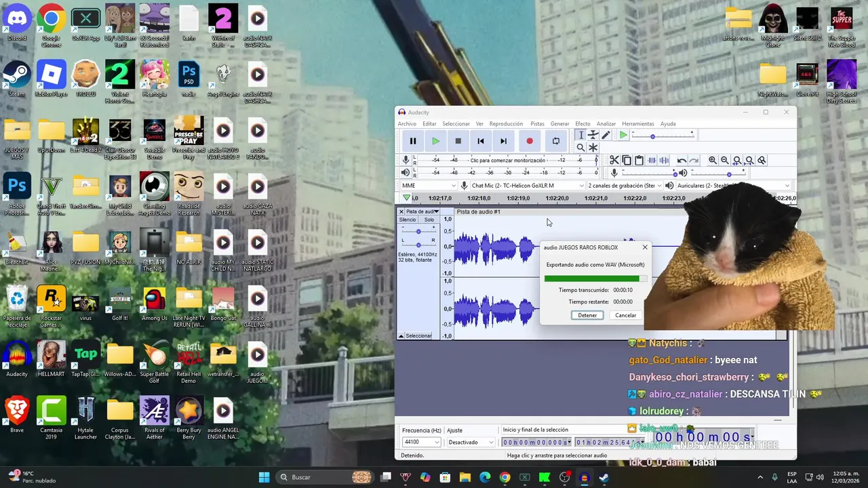
Task: Select the Selection (I-beam) tool
Action: (580, 135)
